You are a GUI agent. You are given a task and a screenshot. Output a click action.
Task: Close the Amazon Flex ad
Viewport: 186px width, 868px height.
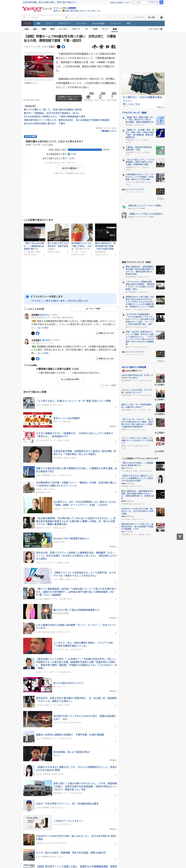[x=115, y=547]
